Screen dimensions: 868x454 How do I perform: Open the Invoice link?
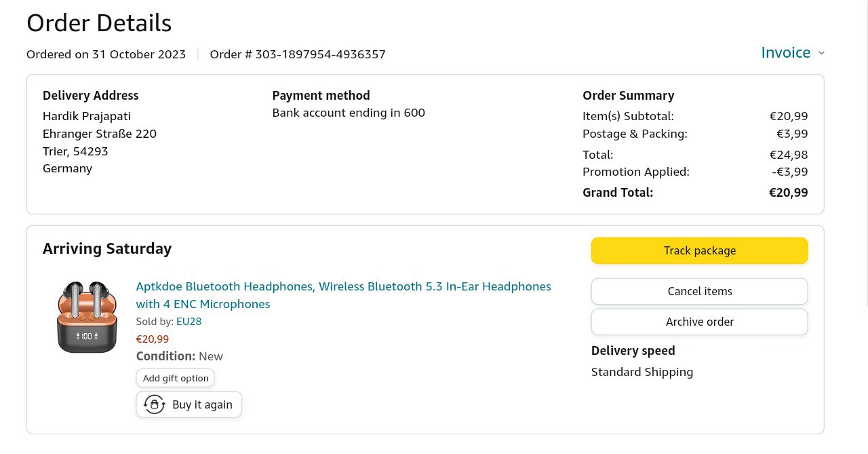(785, 53)
